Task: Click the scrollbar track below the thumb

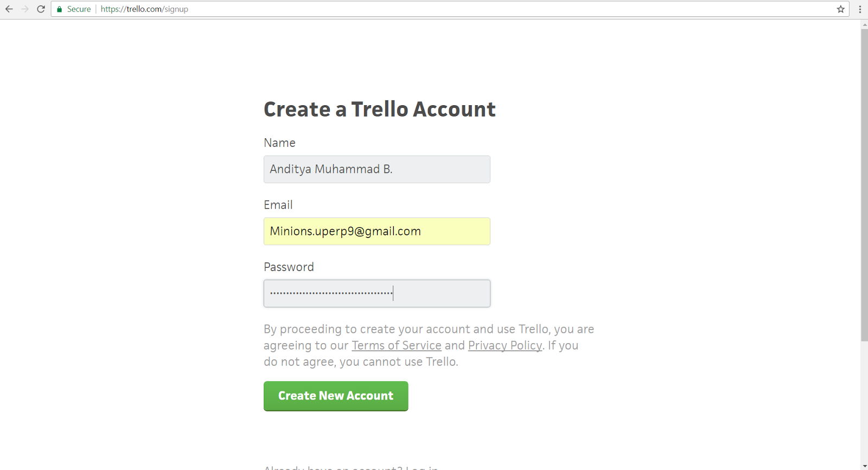Action: click(864, 401)
